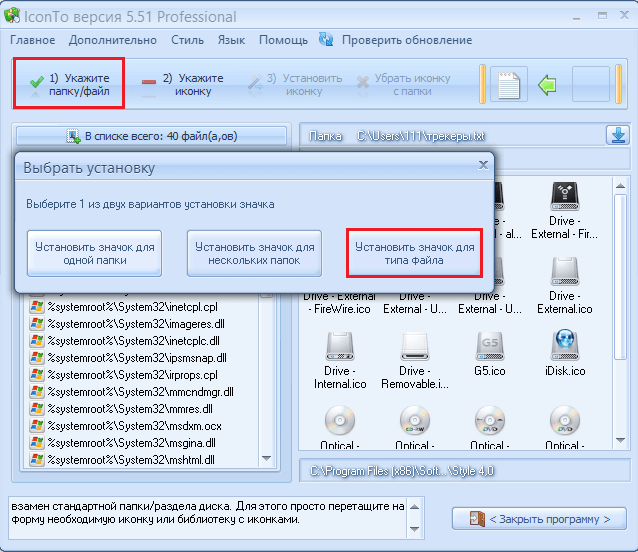
Task: Click the file list count header button
Action: [x=151, y=136]
